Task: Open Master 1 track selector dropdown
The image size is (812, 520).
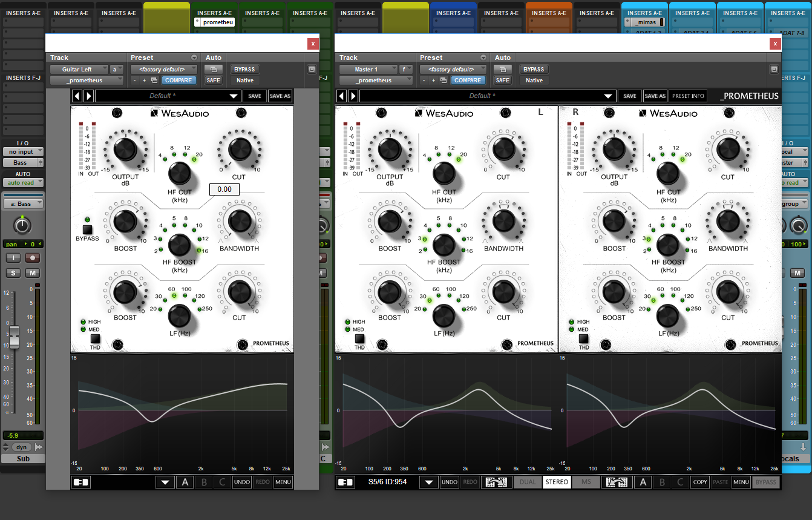Action: 368,69
